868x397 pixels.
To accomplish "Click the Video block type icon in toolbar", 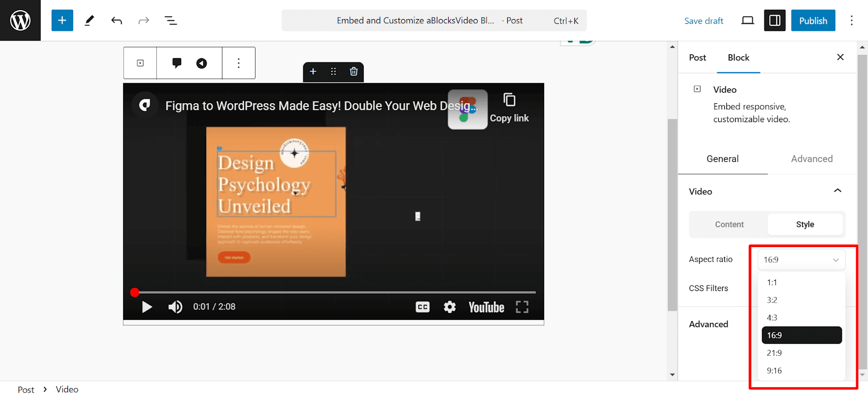I will [x=141, y=63].
